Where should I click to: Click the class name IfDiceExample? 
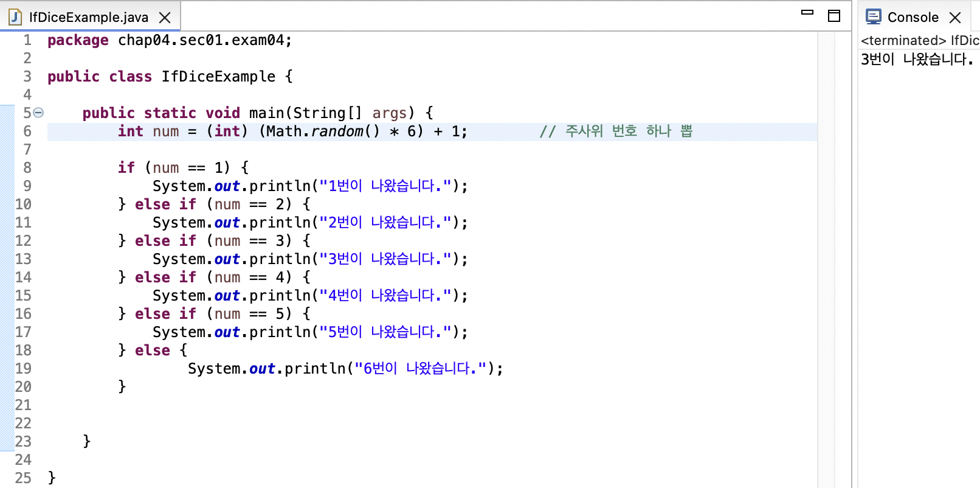(x=218, y=77)
